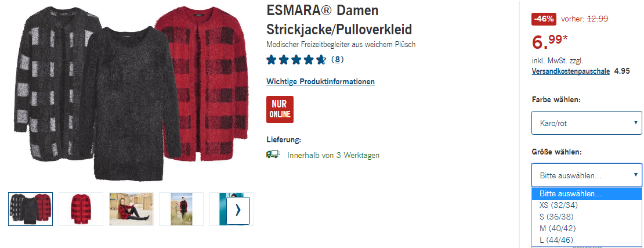Open Wichtige Produktinformationen link
The width and height of the screenshot is (644, 248).
pyautogui.click(x=320, y=81)
